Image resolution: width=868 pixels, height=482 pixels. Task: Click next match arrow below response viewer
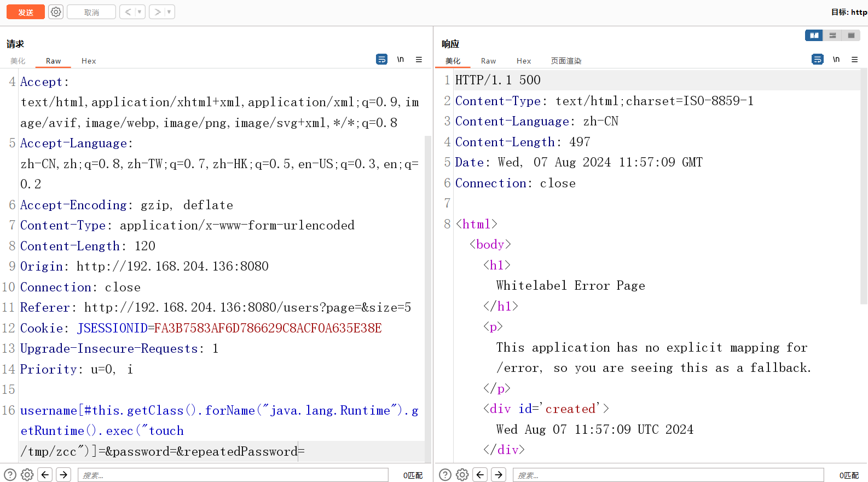click(x=499, y=475)
